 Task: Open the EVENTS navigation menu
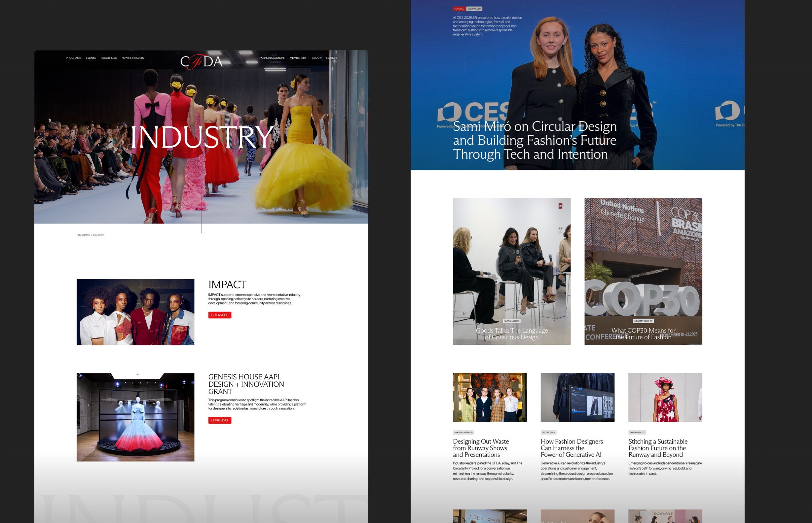coord(91,58)
